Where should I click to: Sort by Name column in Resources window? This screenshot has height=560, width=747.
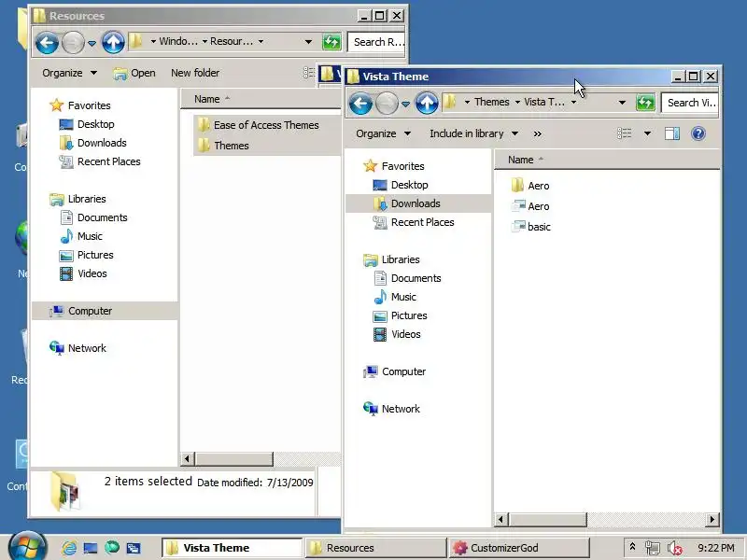[x=207, y=100]
